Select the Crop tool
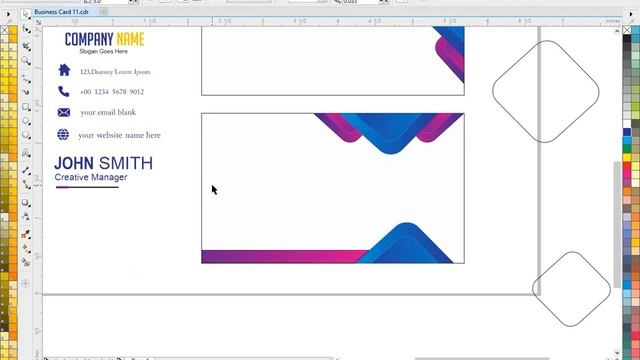This screenshot has width=640, height=360. (x=26, y=46)
